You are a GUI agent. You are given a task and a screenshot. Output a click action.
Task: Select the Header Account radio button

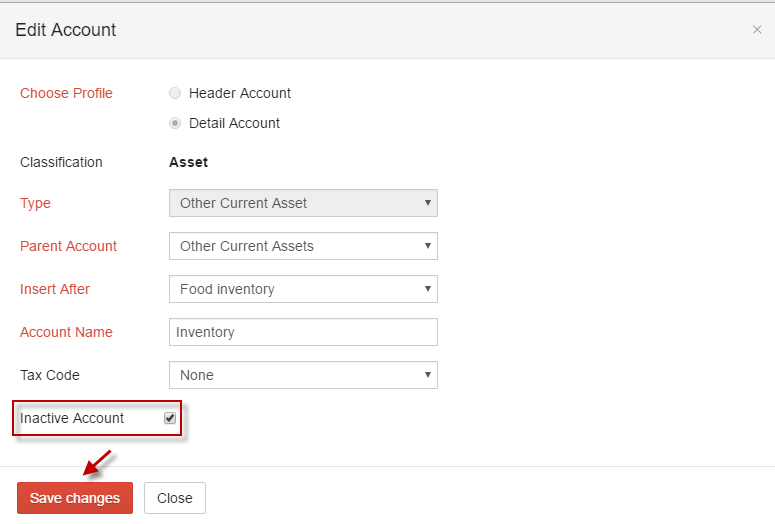(175, 93)
